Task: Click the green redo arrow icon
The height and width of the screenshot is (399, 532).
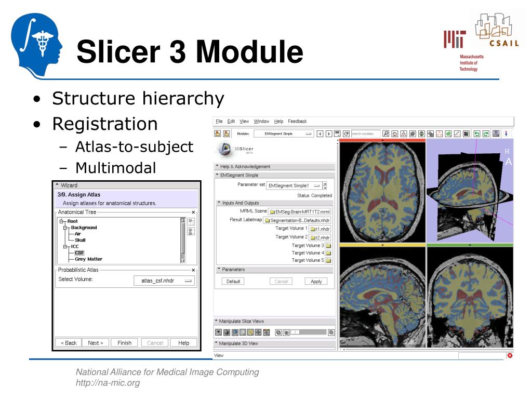Action: (x=486, y=134)
